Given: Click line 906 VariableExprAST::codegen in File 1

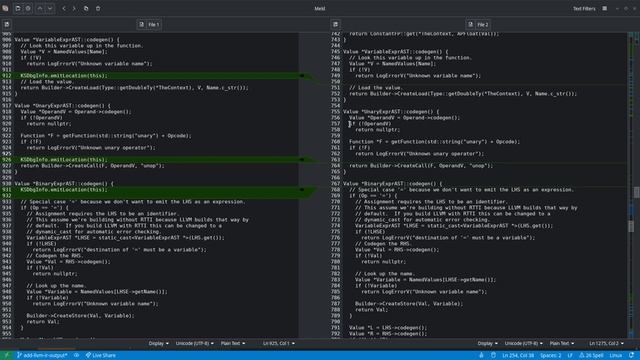Looking at the screenshot, I should (67, 40).
